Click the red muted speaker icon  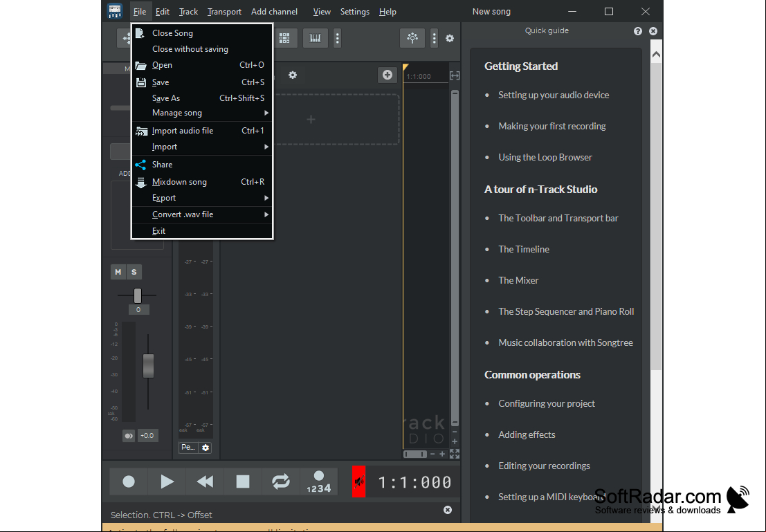click(359, 481)
